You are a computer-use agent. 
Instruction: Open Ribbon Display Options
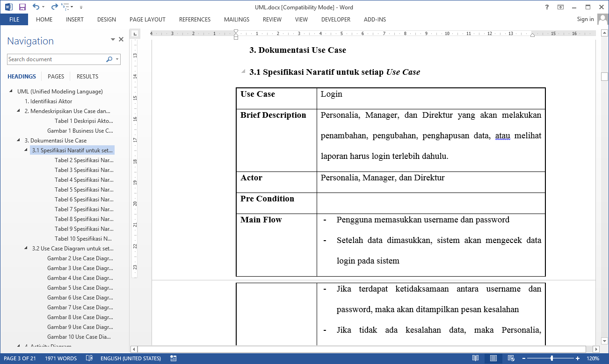click(x=560, y=7)
